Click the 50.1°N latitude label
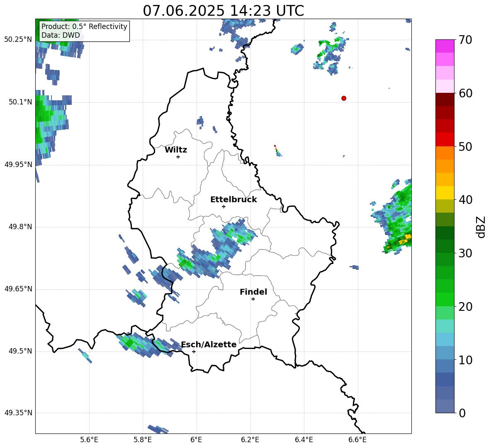This screenshot has height=448, width=491. 20,102
